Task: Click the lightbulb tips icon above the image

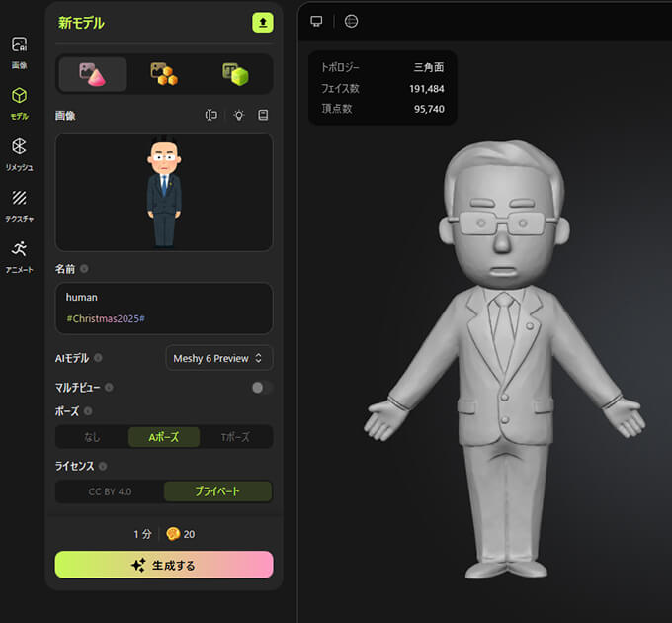Action: pos(238,116)
